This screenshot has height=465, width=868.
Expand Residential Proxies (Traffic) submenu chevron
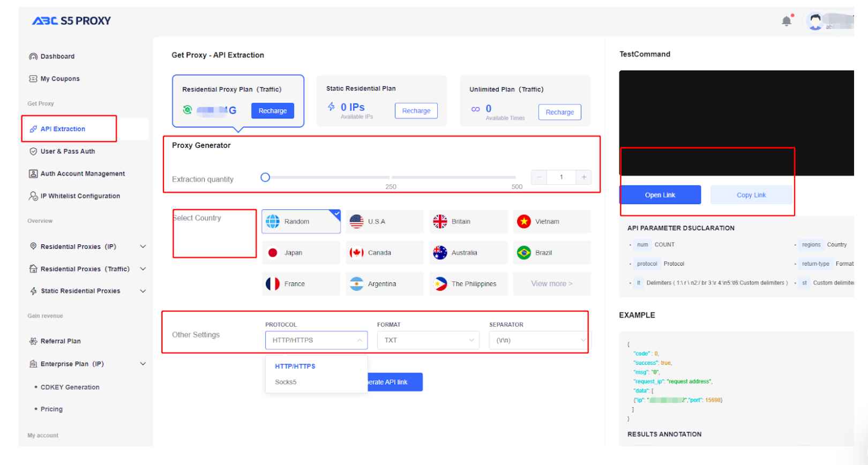pos(143,269)
